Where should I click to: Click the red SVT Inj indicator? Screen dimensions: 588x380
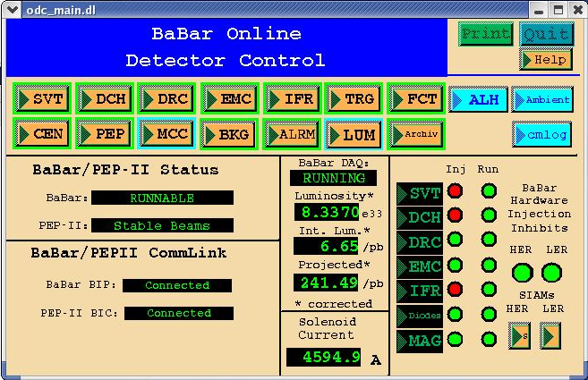tap(456, 191)
